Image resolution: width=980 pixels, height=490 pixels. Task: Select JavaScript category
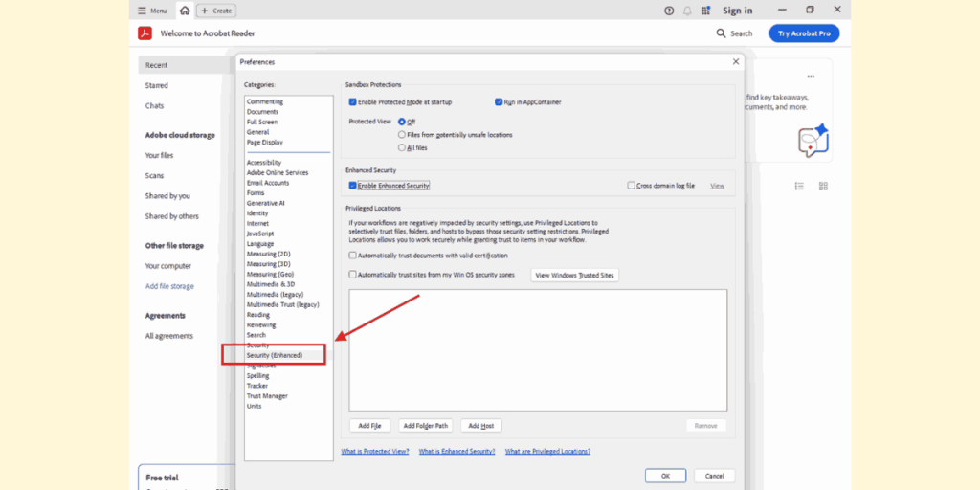coord(260,234)
